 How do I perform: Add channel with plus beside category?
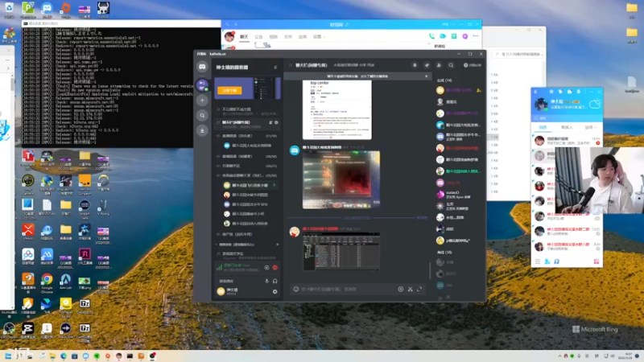[x=277, y=245]
